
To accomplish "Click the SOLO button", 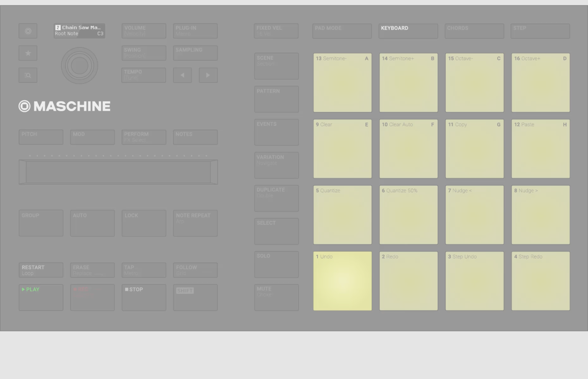I will [277, 264].
